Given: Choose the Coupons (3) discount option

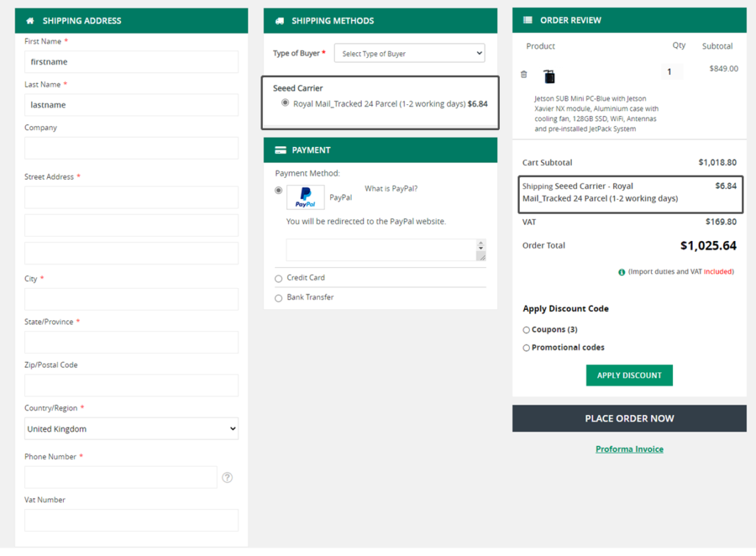Looking at the screenshot, I should tap(526, 330).
